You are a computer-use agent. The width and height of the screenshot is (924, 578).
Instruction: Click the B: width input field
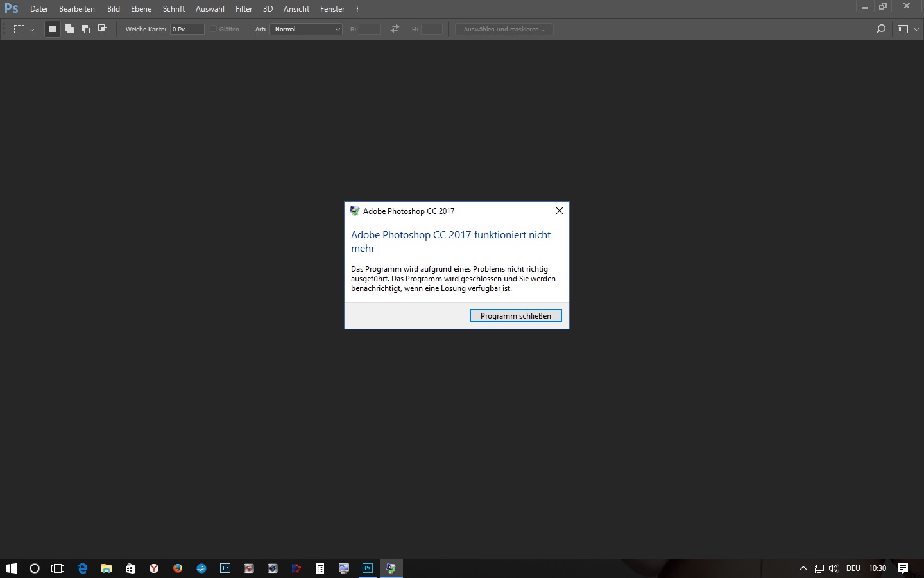pos(370,29)
